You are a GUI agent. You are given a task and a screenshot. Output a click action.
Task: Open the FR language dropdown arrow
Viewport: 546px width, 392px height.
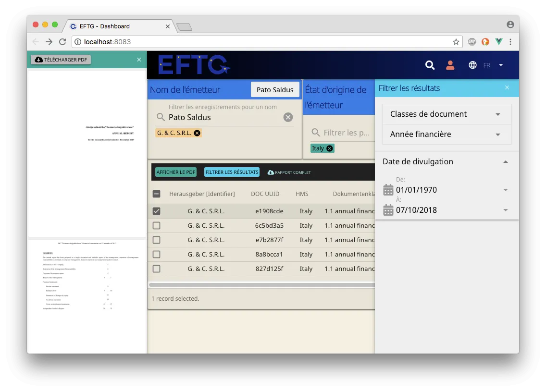(x=501, y=65)
